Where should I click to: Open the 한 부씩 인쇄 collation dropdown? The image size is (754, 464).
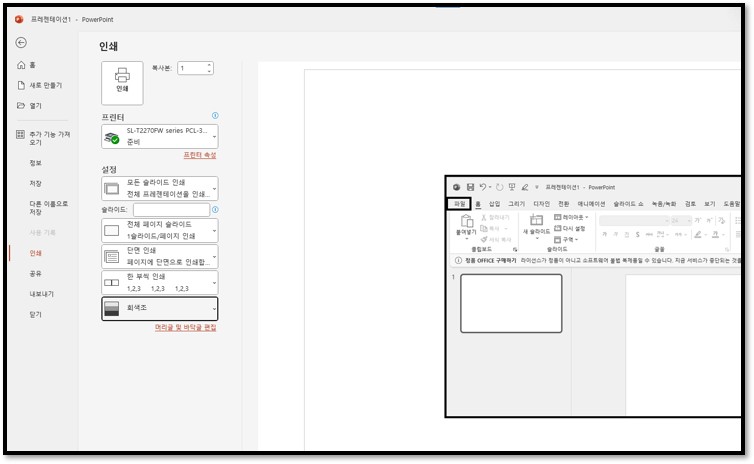click(160, 282)
